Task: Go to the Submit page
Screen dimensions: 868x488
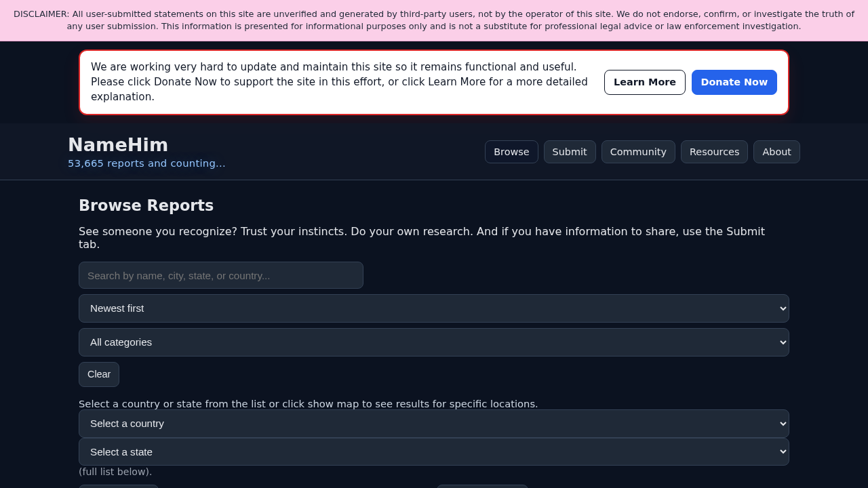Action: pos(570,152)
